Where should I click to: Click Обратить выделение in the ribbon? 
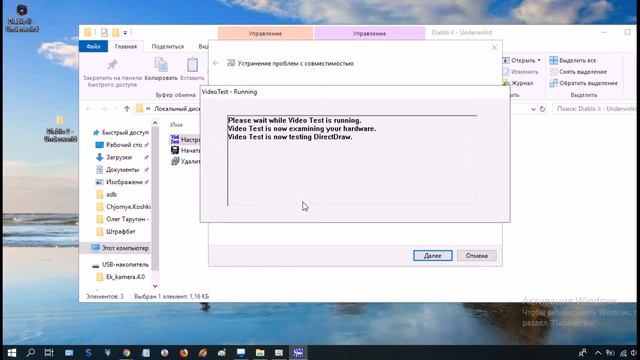click(x=583, y=83)
